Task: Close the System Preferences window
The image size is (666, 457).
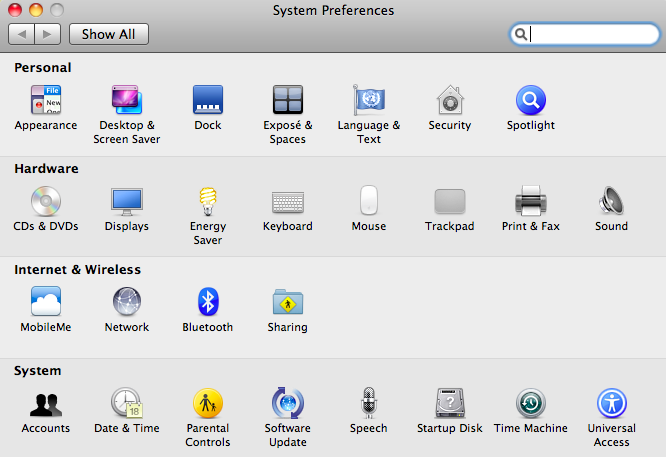Action: tap(15, 9)
